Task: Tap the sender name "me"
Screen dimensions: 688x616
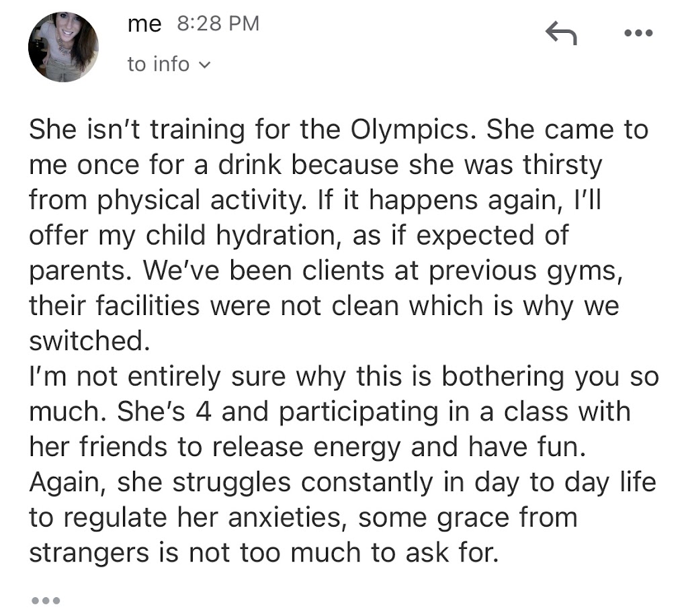Action: pyautogui.click(x=144, y=24)
